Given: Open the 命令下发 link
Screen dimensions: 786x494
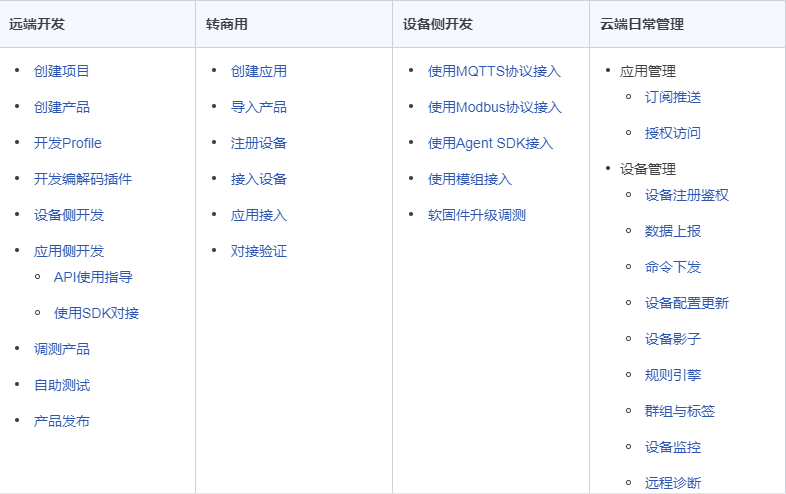Looking at the screenshot, I should pyautogui.click(x=673, y=267).
